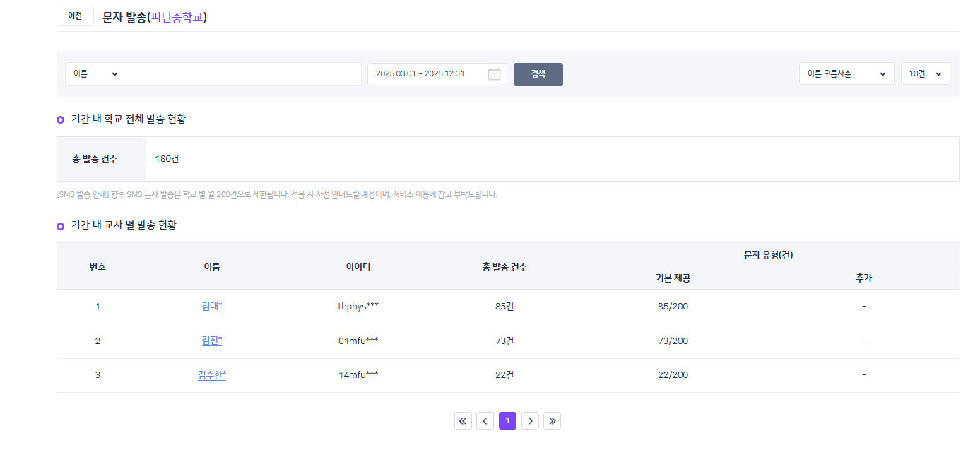Click the 기본 제공 column header

coord(673,278)
